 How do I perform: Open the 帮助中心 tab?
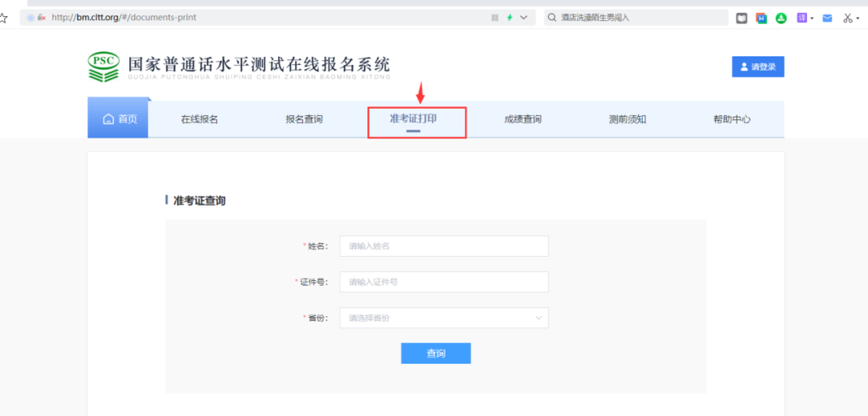[732, 119]
